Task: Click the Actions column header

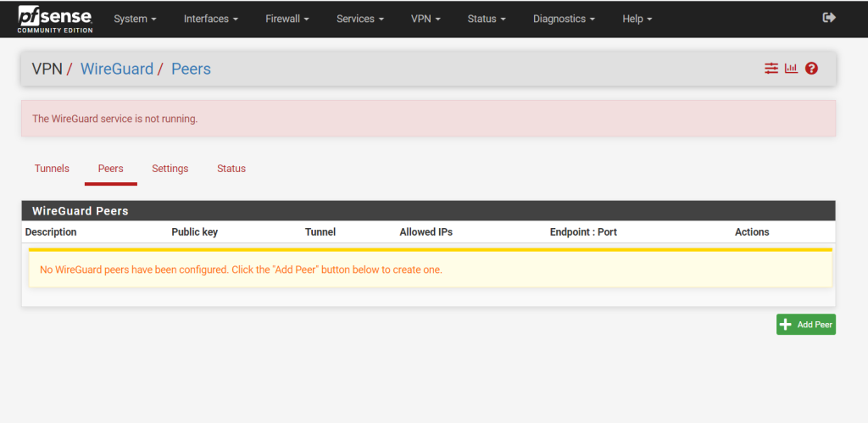Action: click(x=752, y=232)
